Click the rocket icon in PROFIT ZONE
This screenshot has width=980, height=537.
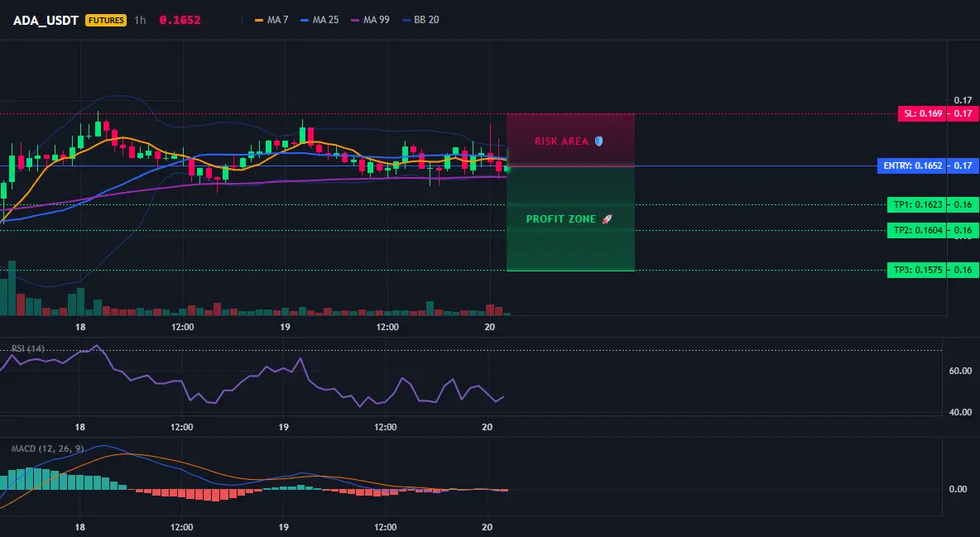pos(607,219)
